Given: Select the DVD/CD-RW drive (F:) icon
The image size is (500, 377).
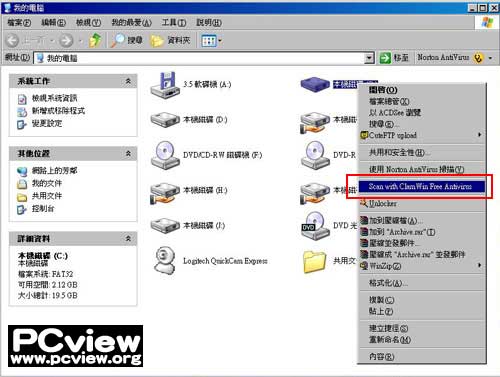Looking at the screenshot, I should 165,155.
